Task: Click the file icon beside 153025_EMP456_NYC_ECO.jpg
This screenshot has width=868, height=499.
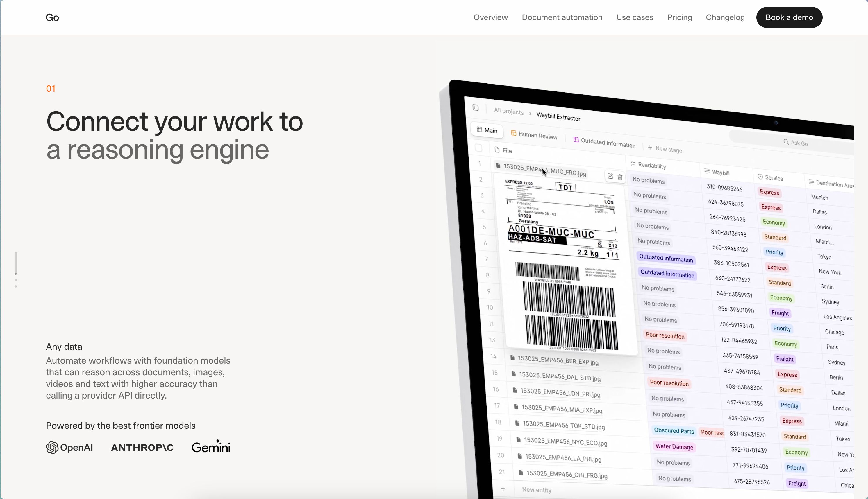Action: 518,439
